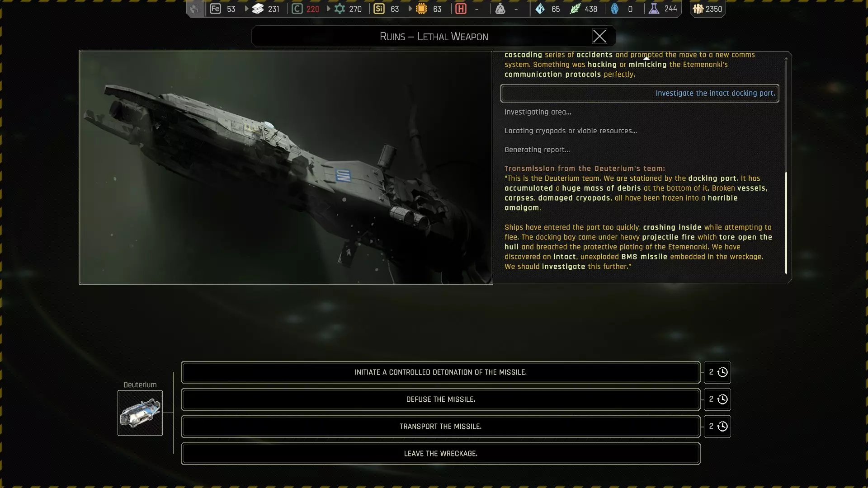The height and width of the screenshot is (488, 868).
Task: Click the silicon (Si) resource icon
Action: 379,9
